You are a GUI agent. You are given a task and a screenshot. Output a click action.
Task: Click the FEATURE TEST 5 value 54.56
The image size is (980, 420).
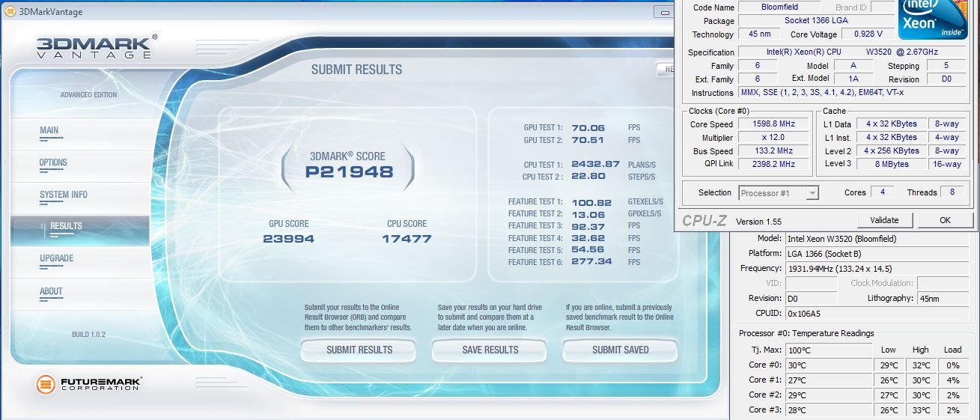pyautogui.click(x=588, y=250)
